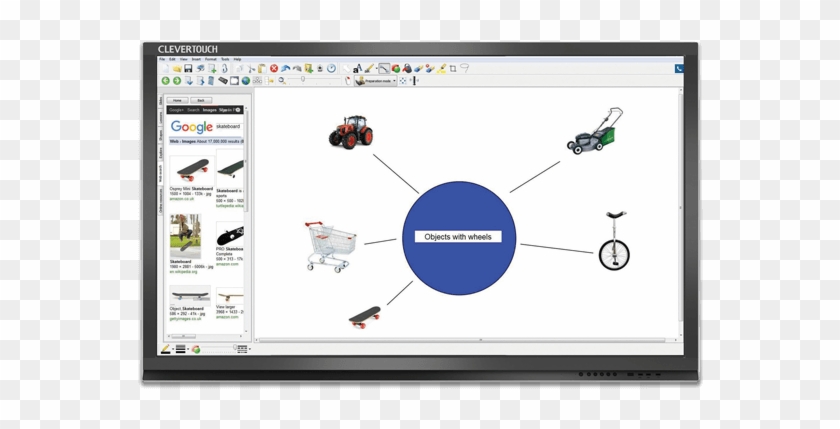
Task: Open the Preparation mode dropdown
Action: click(376, 81)
